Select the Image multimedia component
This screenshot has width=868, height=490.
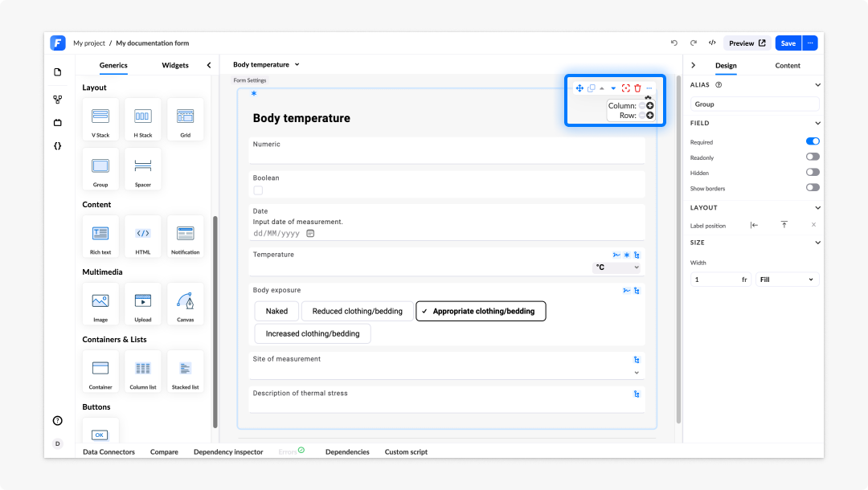[x=100, y=304]
